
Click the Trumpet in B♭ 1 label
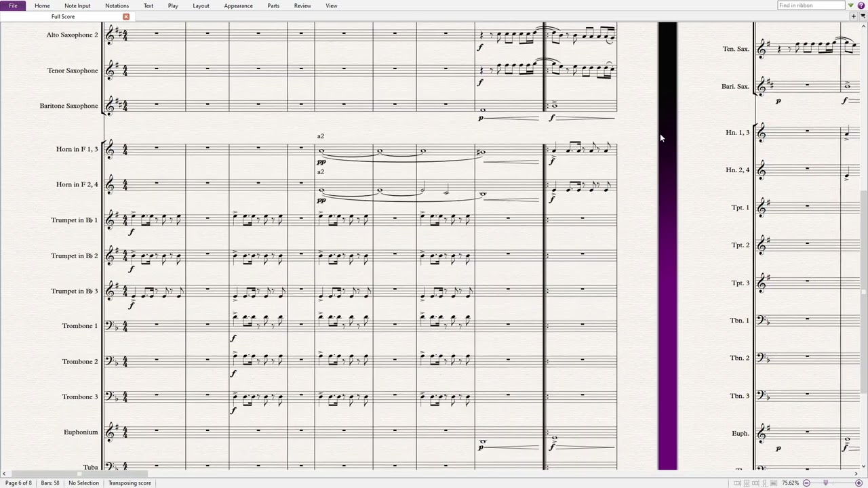[74, 220]
